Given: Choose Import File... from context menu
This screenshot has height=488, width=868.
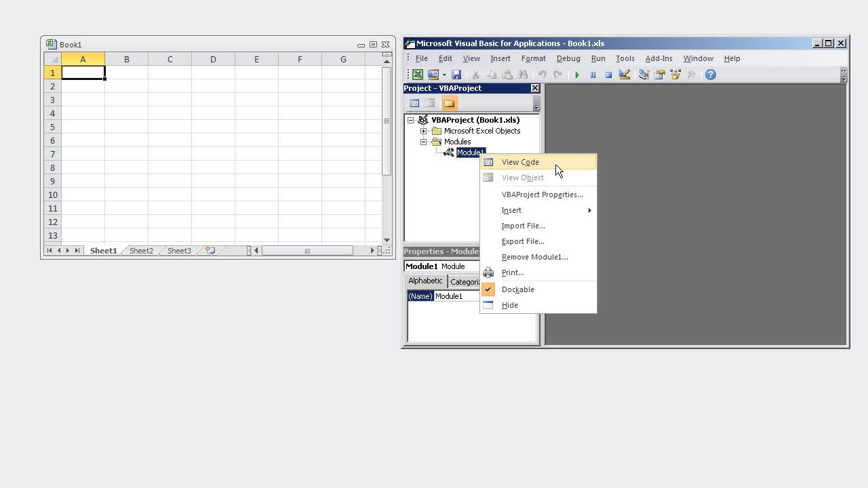Looking at the screenshot, I should point(538,226).
